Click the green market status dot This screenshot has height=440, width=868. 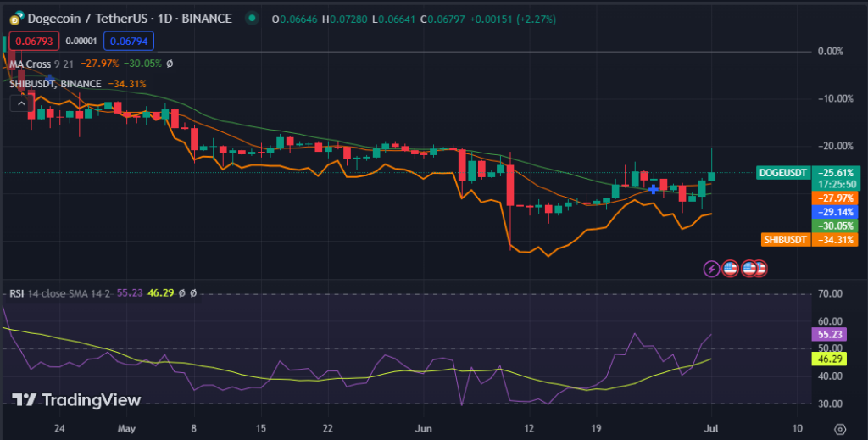(253, 19)
